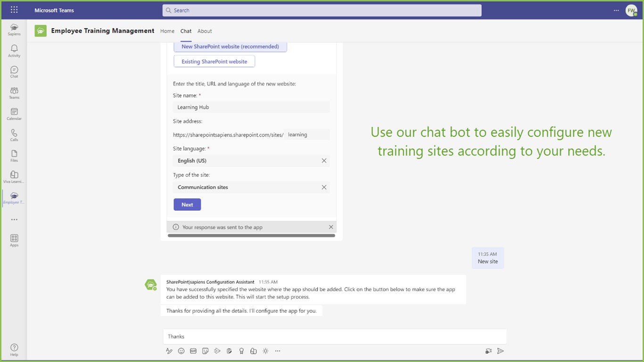Click the info icon in notification bar
The image size is (644, 362).
pyautogui.click(x=176, y=227)
